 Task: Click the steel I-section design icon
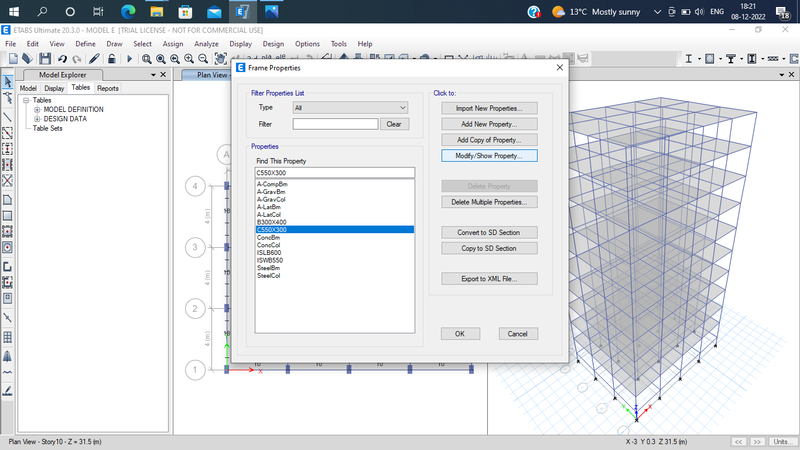(x=688, y=59)
